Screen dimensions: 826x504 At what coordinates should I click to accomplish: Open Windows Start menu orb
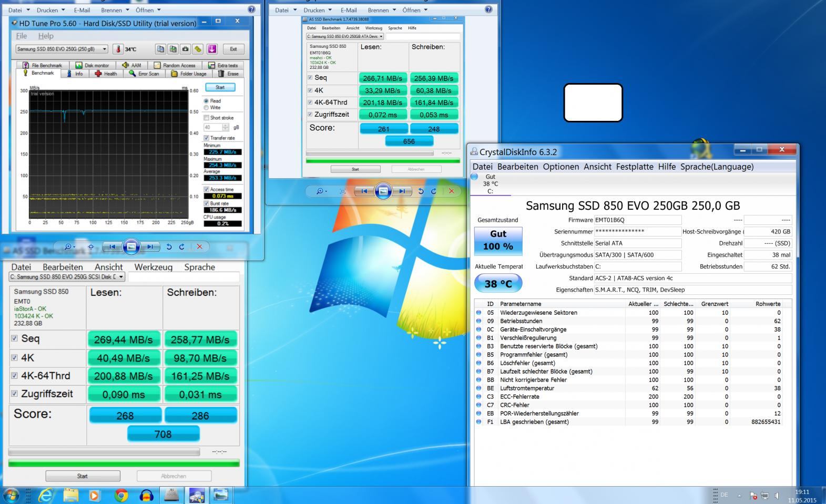tap(11, 495)
